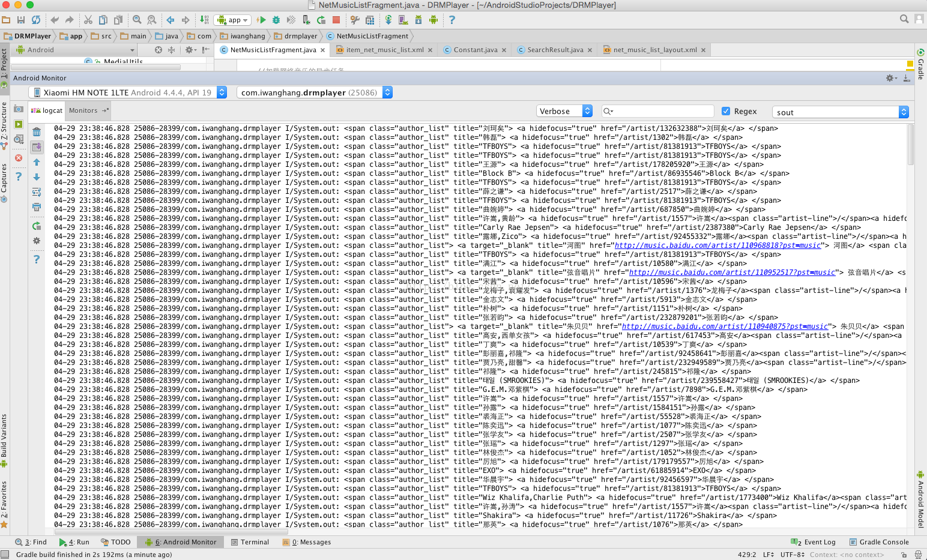Stop the app with the red Stop icon
Image resolution: width=927 pixels, height=560 pixels.
[x=336, y=20]
